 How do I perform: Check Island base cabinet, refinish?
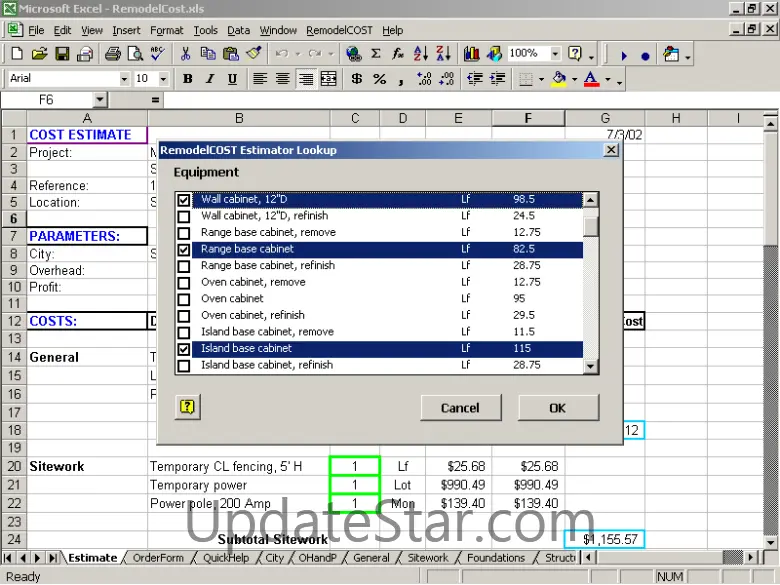tap(184, 366)
